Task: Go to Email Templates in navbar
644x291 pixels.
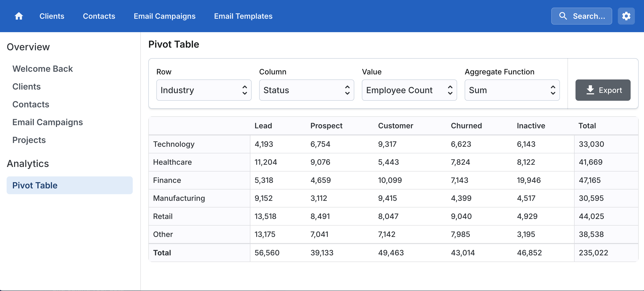Action: tap(243, 16)
